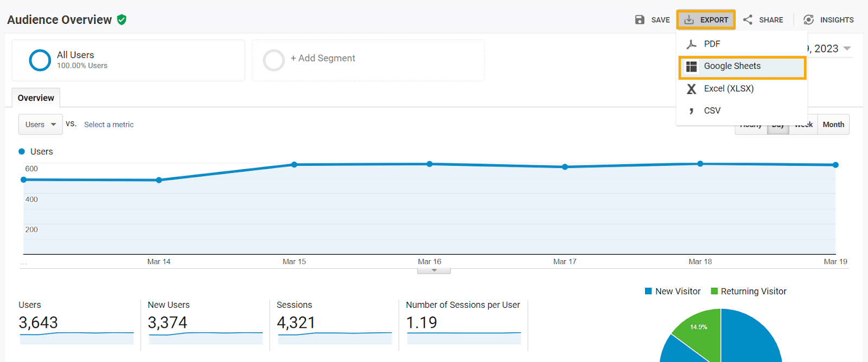Click the + Add Segment text

tap(323, 58)
